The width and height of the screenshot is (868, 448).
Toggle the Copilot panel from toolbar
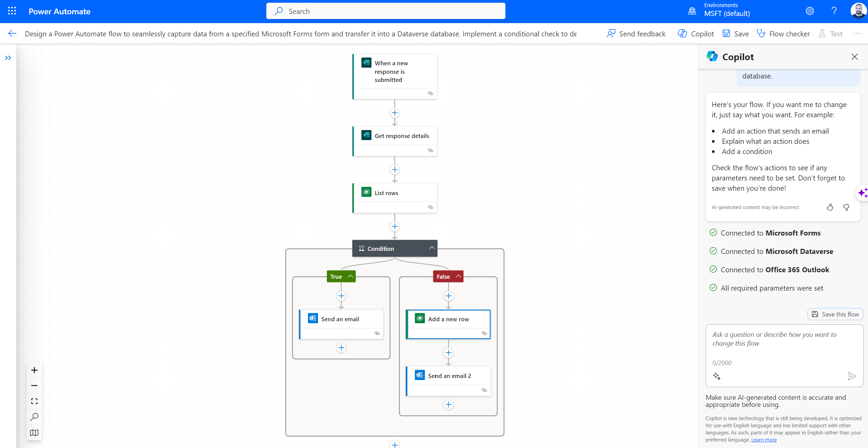coord(696,34)
